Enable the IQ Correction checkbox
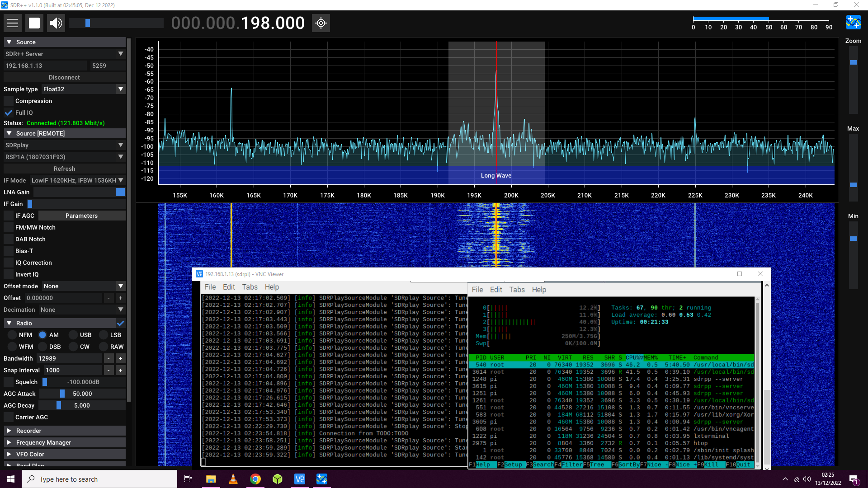 click(x=9, y=263)
